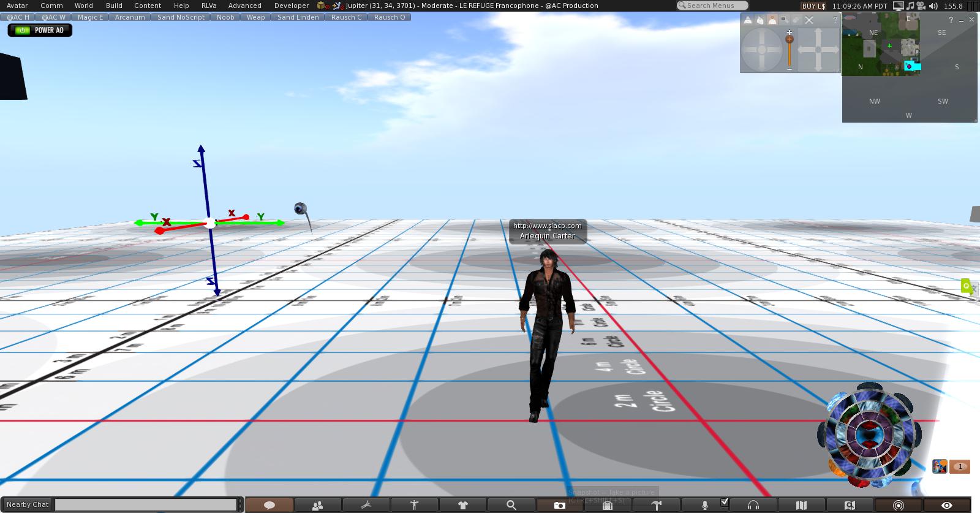The width and height of the screenshot is (980, 513).
Task: Click the BUY L$ button
Action: [813, 6]
